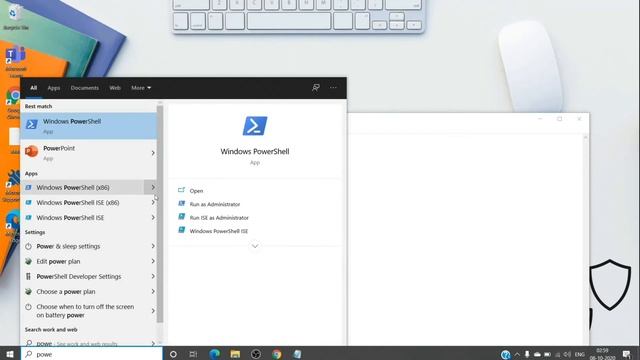Click the help tray icon with question mark
Image resolution: width=640 pixels, height=360 pixels.
click(x=506, y=354)
